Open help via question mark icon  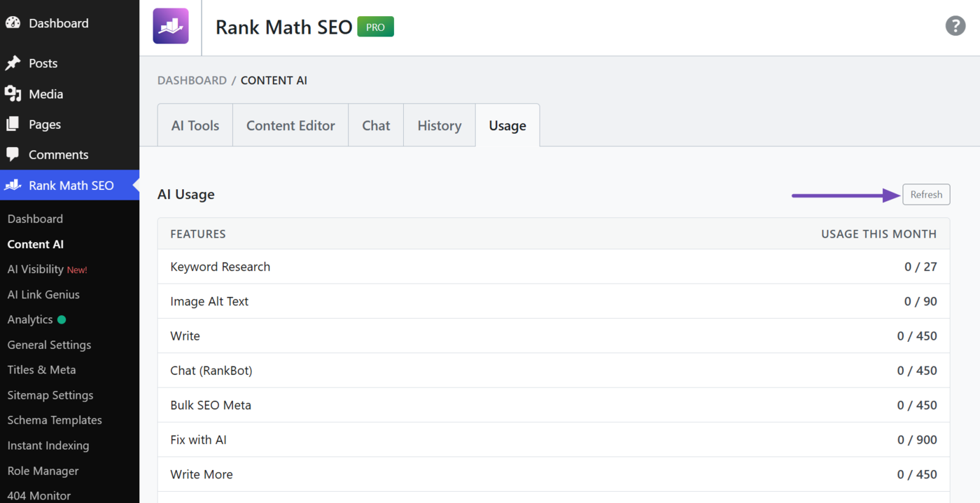pos(955,26)
